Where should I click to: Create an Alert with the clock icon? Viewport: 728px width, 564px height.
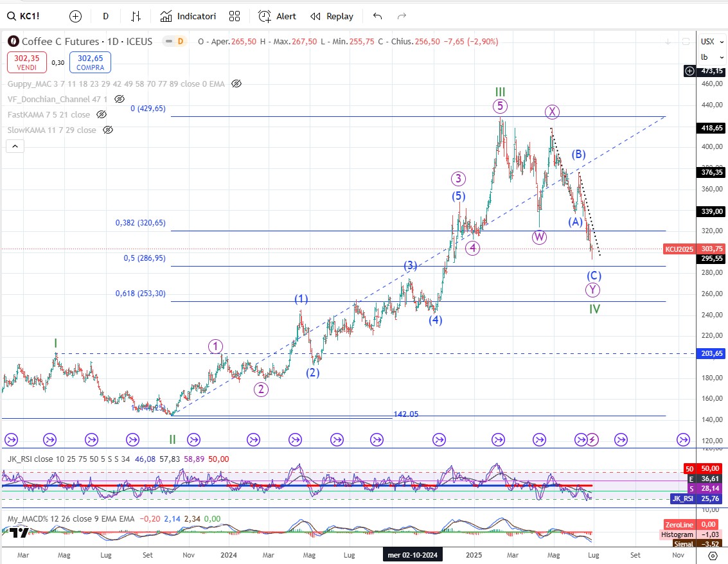point(277,16)
